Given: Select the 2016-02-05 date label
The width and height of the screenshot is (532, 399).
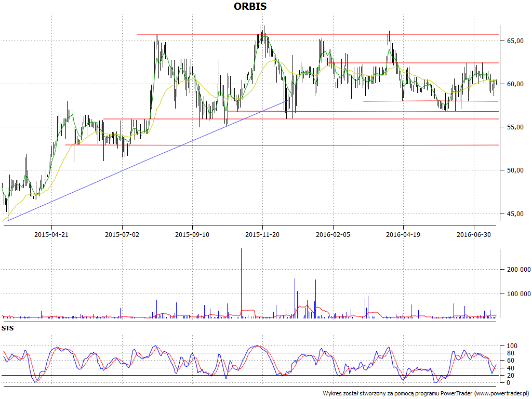Looking at the screenshot, I should [x=333, y=234].
